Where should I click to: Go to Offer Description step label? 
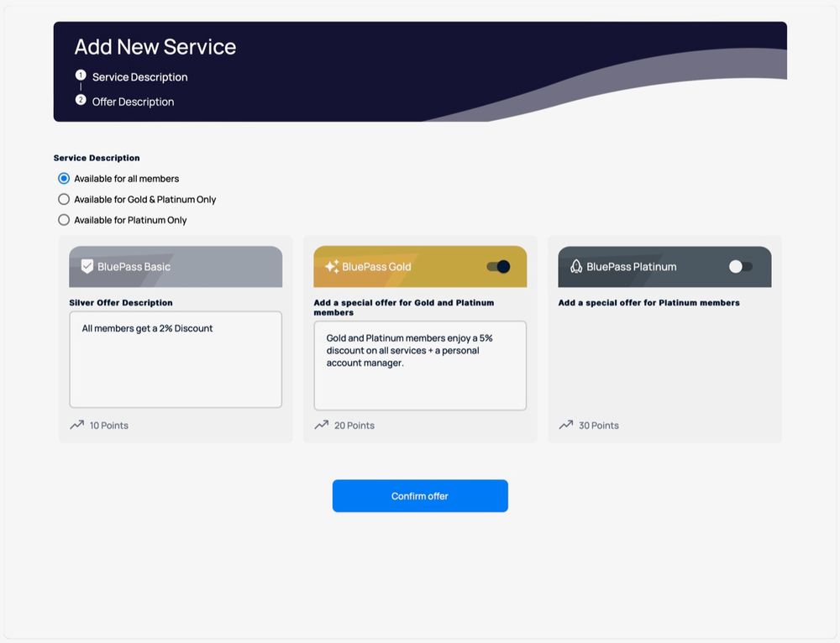point(133,102)
